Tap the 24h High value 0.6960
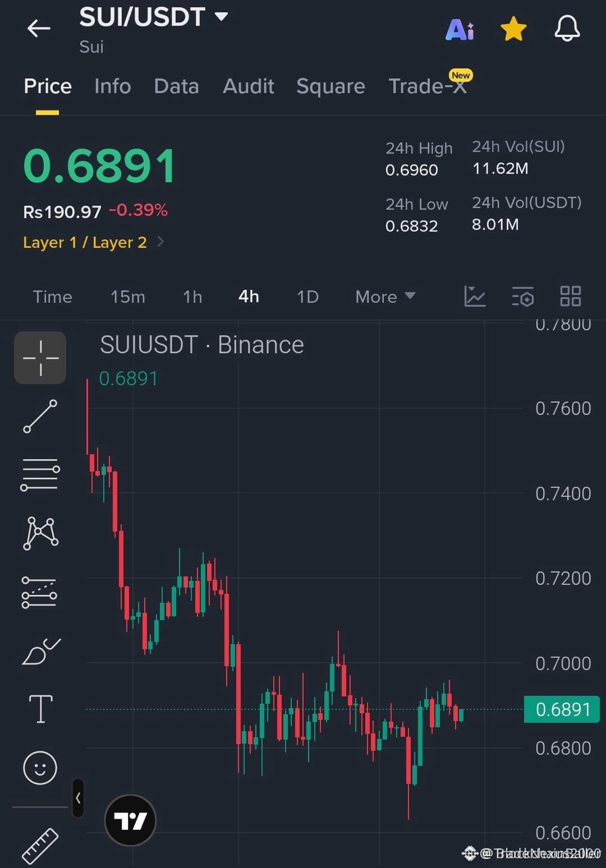Viewport: 606px width, 868px height. pos(411,170)
